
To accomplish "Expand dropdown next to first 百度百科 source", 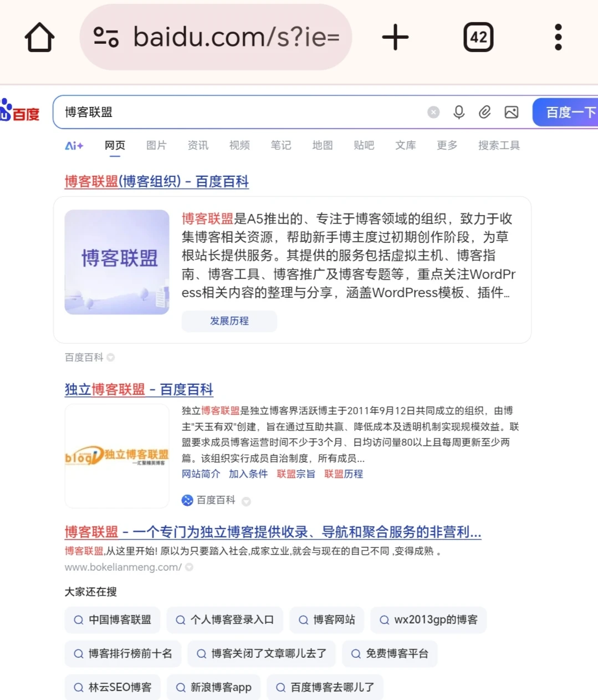I will tap(111, 358).
